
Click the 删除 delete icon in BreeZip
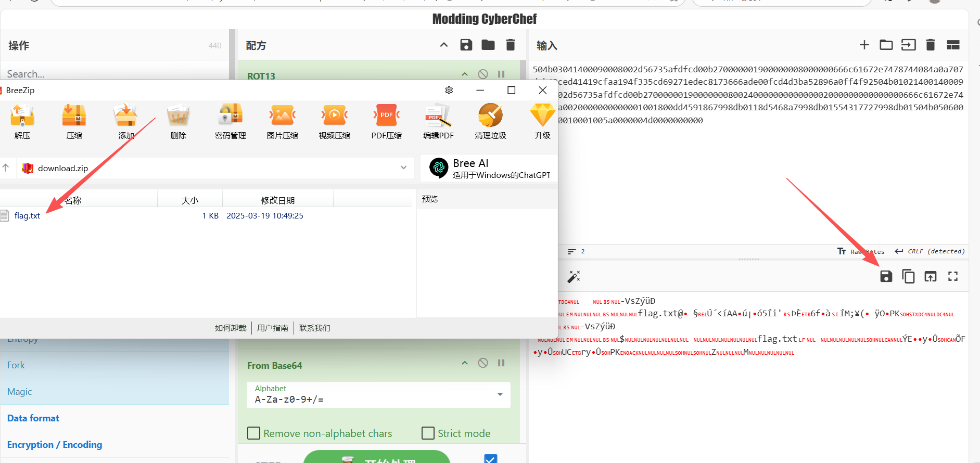point(178,115)
